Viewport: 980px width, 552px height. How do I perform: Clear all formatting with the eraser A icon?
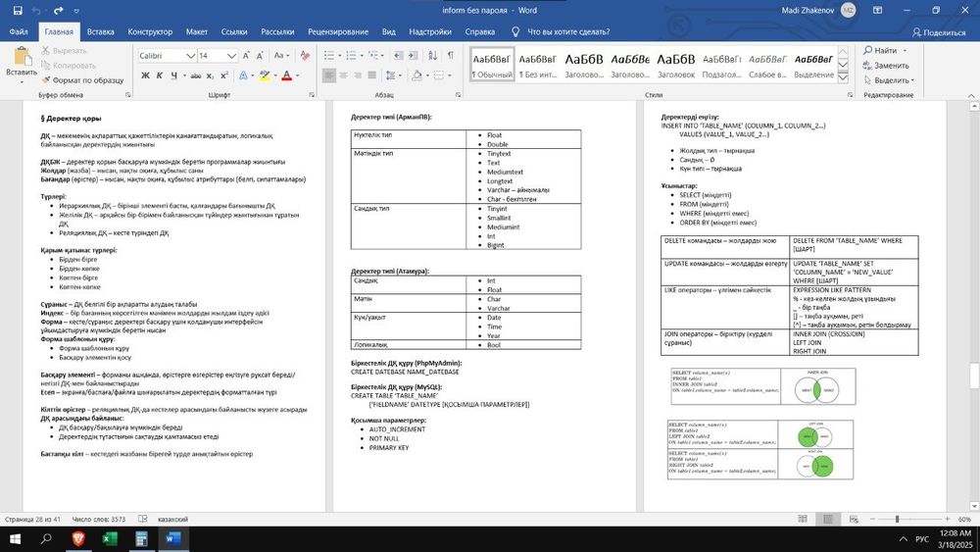(305, 56)
